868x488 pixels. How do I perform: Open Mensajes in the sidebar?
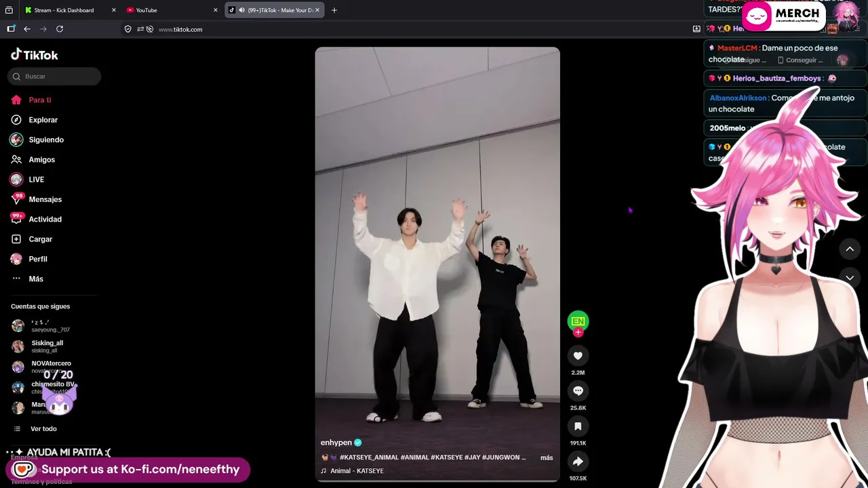coord(45,199)
